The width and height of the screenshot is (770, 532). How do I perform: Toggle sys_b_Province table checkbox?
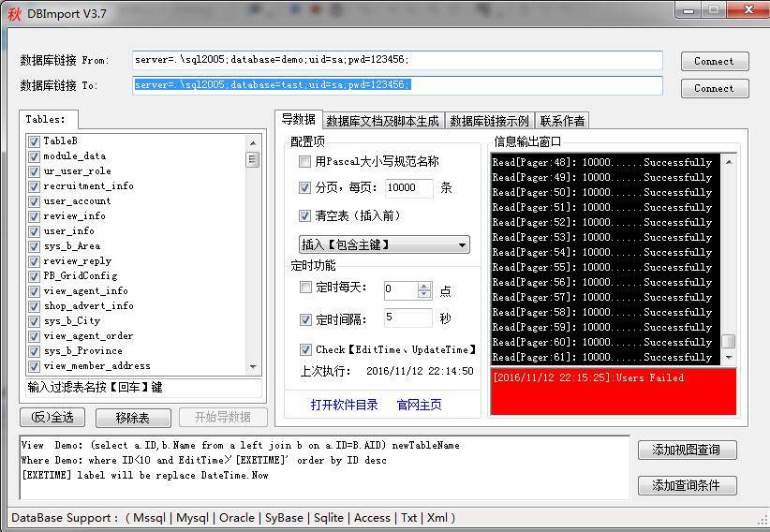[x=34, y=351]
